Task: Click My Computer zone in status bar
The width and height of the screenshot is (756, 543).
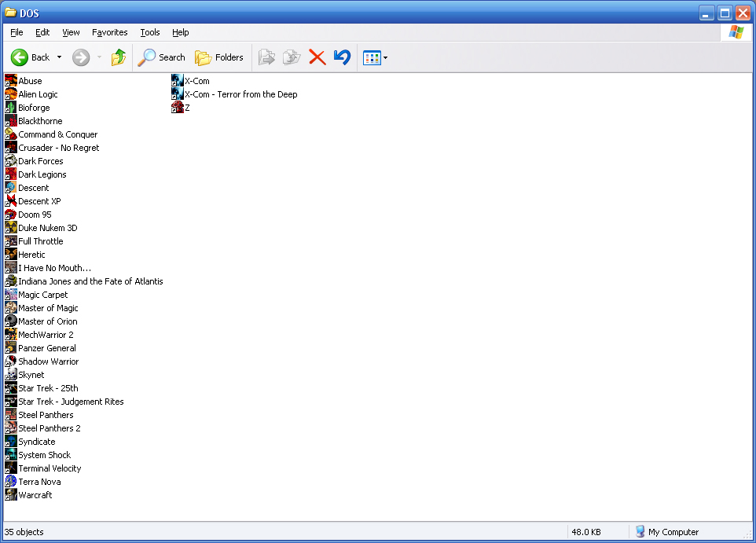Action: 666,532
